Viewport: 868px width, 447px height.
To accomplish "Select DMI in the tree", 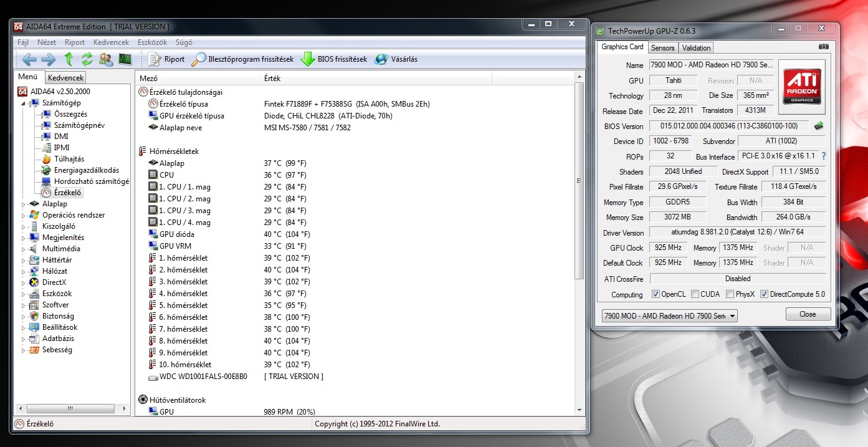I will [x=61, y=137].
